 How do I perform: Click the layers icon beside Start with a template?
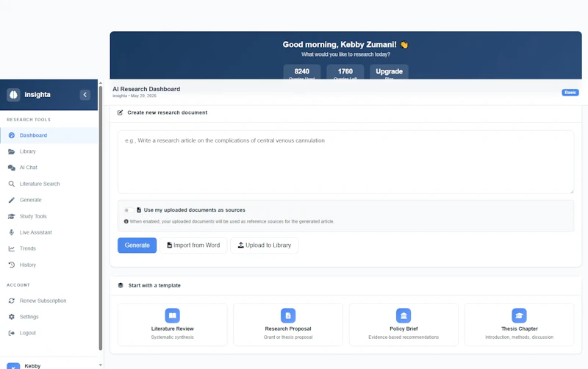[x=121, y=285]
